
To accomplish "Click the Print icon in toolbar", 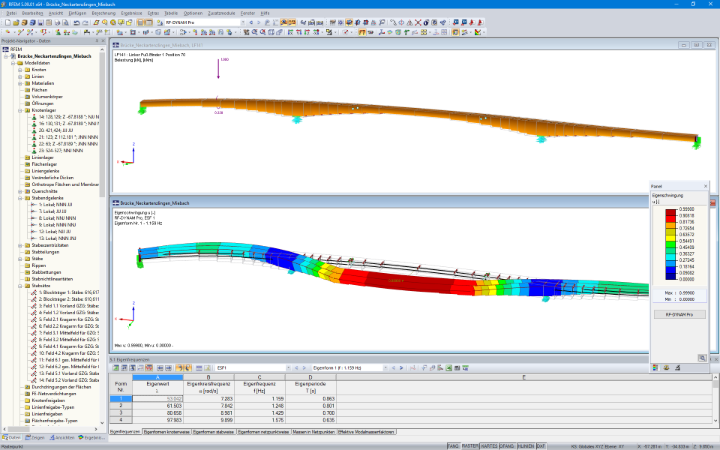I will point(57,22).
